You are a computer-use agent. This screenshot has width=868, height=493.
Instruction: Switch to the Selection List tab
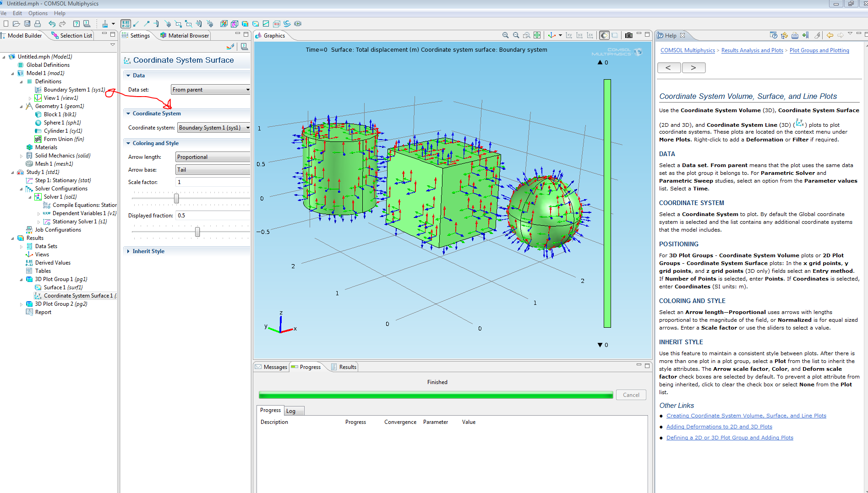click(71, 35)
